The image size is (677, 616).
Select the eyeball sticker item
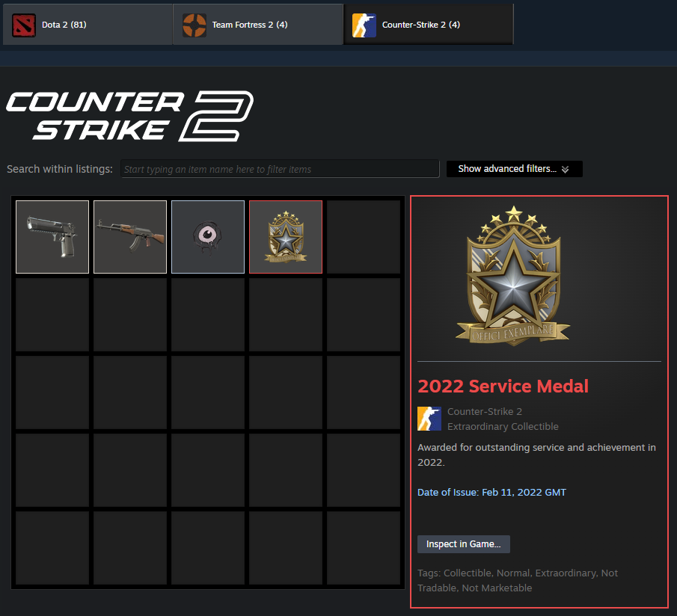[x=208, y=237]
